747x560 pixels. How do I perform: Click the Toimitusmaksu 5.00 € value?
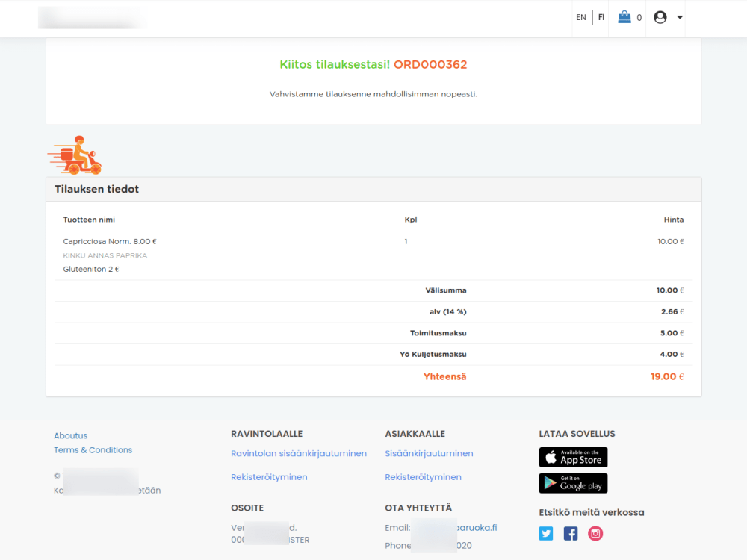point(672,333)
